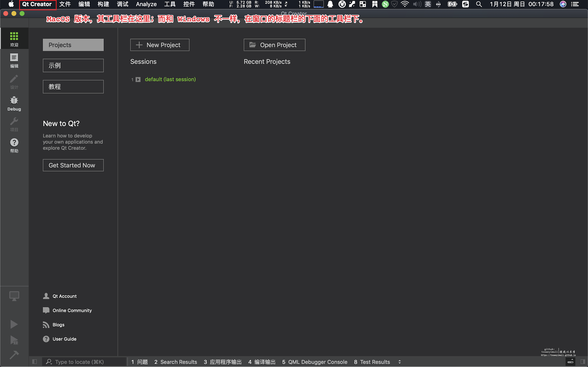
Task: Open the 帮助 Help mode icon
Action: click(x=14, y=145)
